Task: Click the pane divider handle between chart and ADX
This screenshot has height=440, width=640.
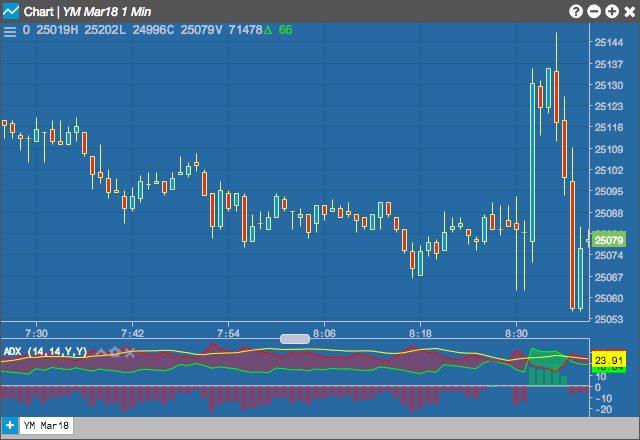Action: tap(295, 339)
